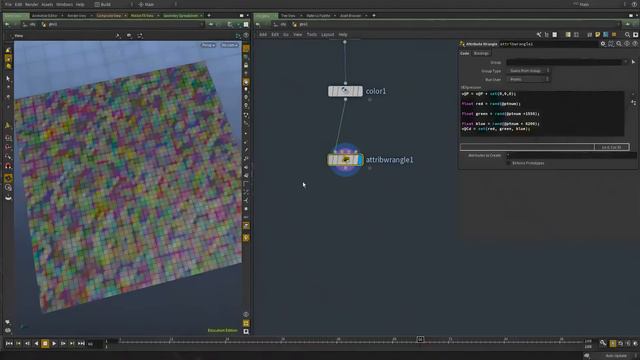The width and height of the screenshot is (640, 360).
Task: Open Group field dropdown arrow
Action: (x=625, y=62)
